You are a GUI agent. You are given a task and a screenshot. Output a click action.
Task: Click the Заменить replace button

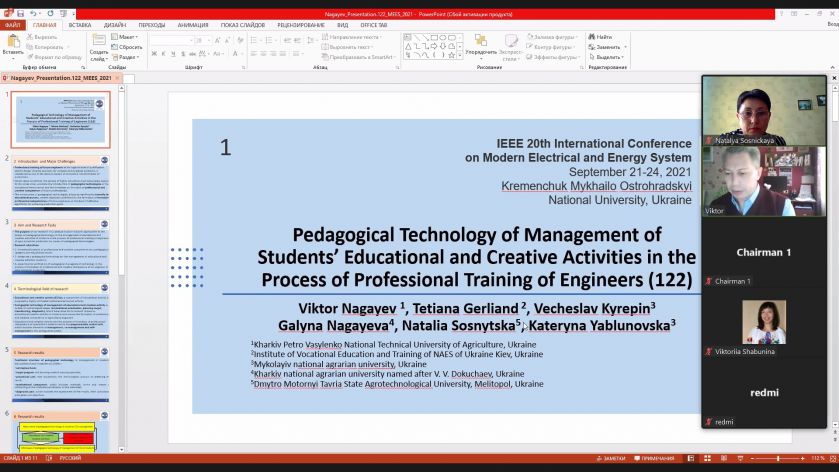[x=607, y=47]
